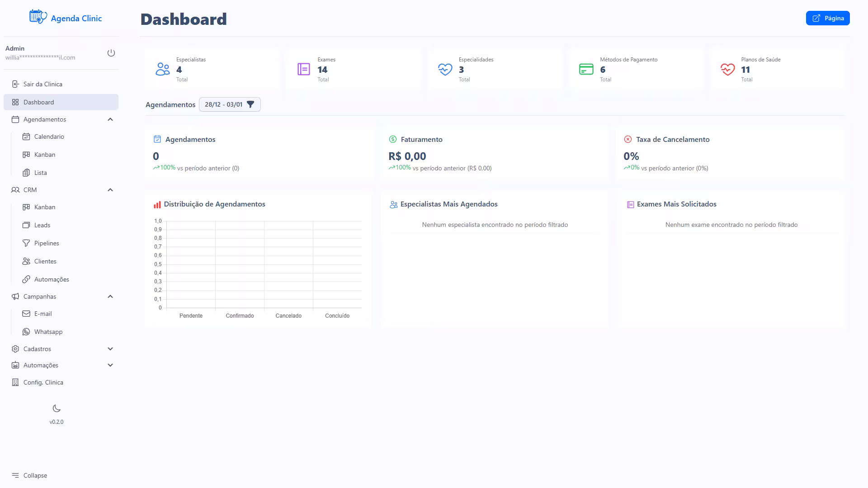Click the Especialidades heartbeat icon
868x488 pixels.
point(445,69)
